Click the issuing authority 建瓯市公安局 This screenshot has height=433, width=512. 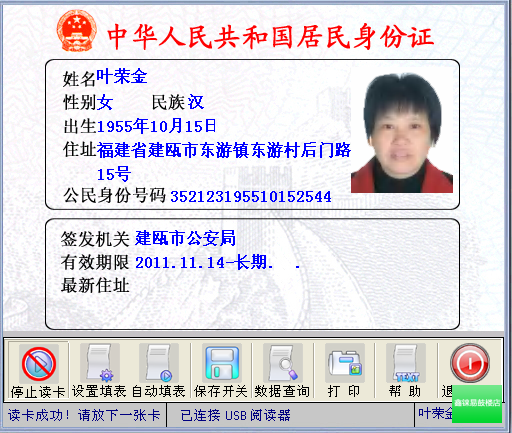click(185, 238)
